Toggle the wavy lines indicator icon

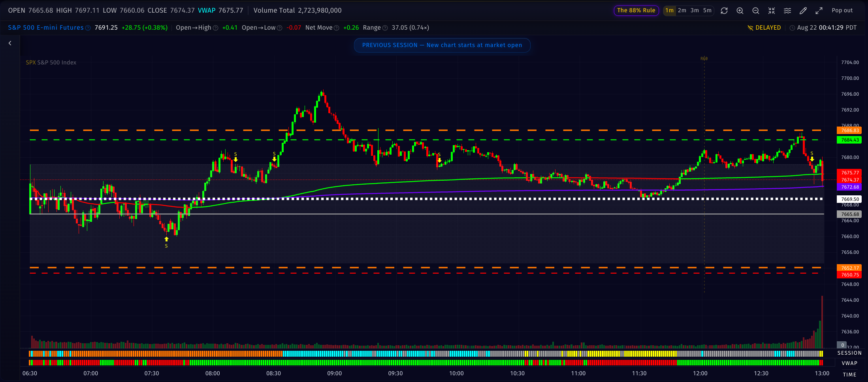point(787,11)
